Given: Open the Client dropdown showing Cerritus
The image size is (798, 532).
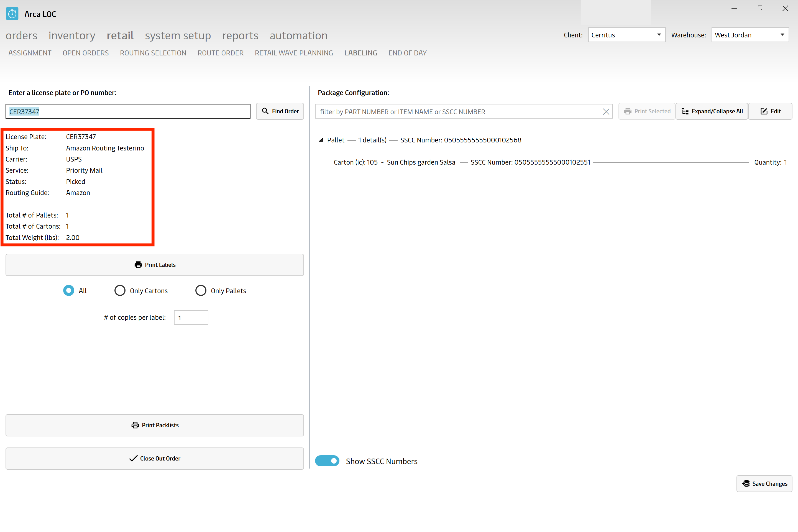Looking at the screenshot, I should click(x=627, y=35).
